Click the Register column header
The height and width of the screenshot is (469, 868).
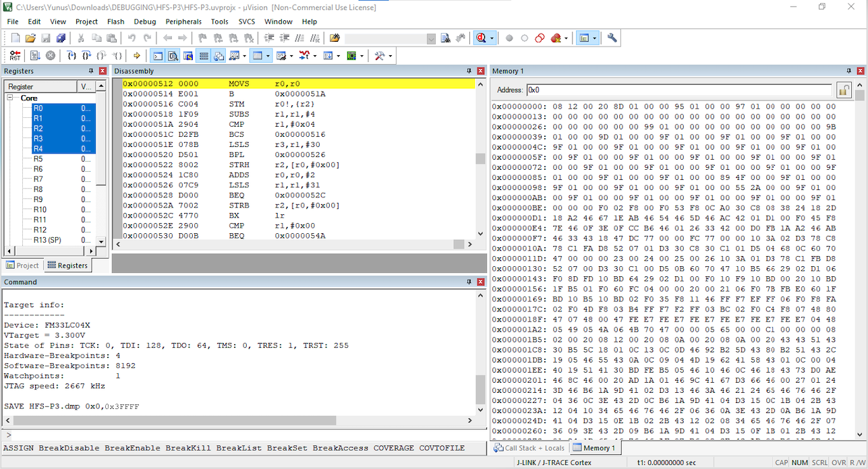(41, 86)
